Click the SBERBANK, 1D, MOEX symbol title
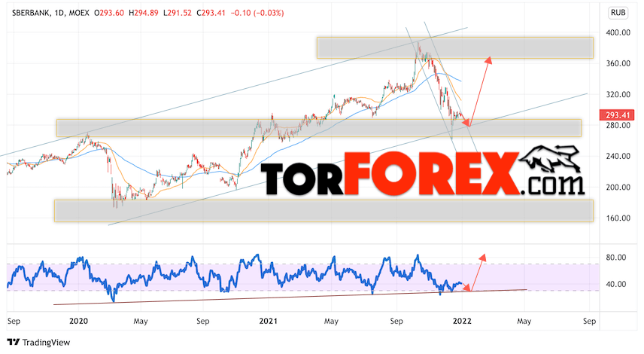The width and height of the screenshot is (644, 354). 50,13
